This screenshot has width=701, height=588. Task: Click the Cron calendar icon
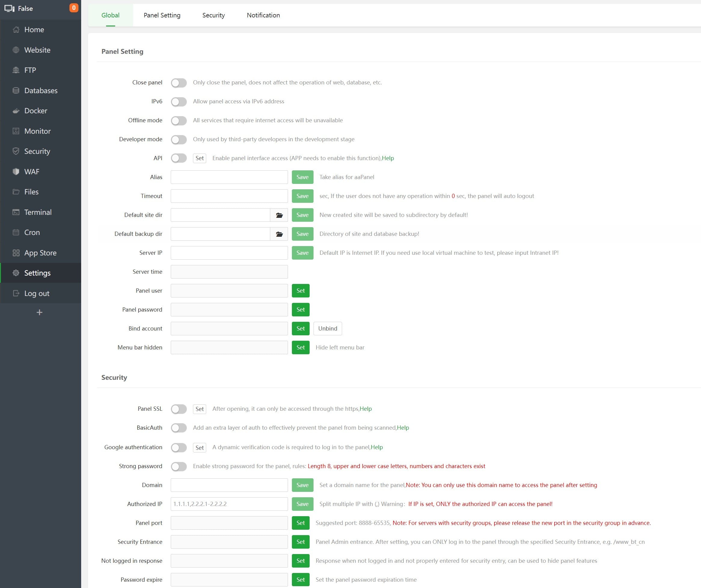coord(16,232)
